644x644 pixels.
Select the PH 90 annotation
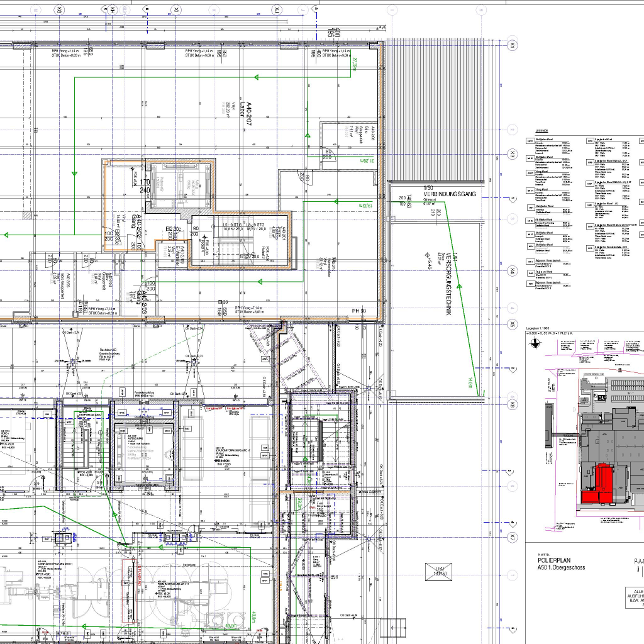point(358,311)
